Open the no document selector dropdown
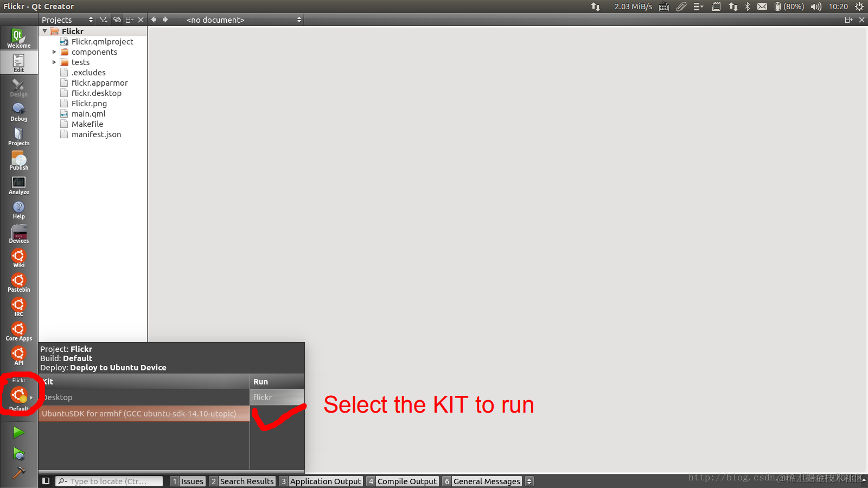This screenshot has width=868, height=488. [243, 20]
